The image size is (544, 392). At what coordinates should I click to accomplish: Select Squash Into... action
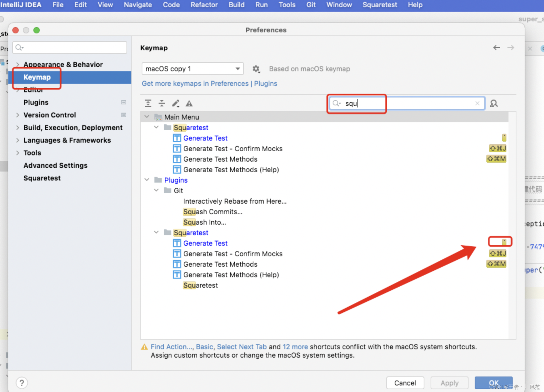tap(205, 222)
